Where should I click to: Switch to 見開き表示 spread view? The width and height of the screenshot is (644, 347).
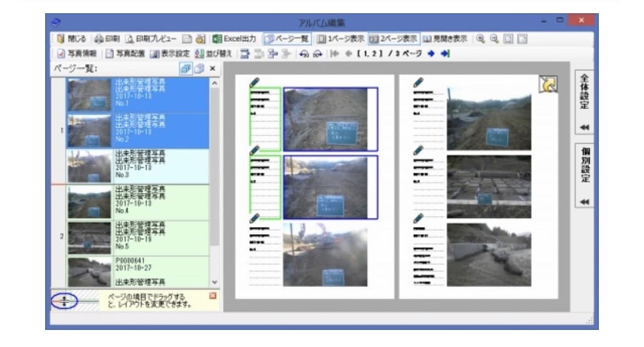point(445,39)
